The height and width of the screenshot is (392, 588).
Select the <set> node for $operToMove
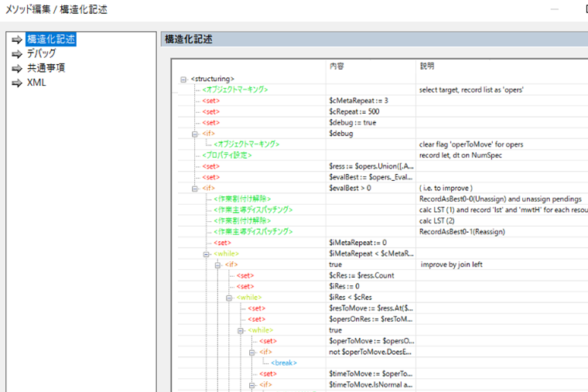(x=268, y=341)
